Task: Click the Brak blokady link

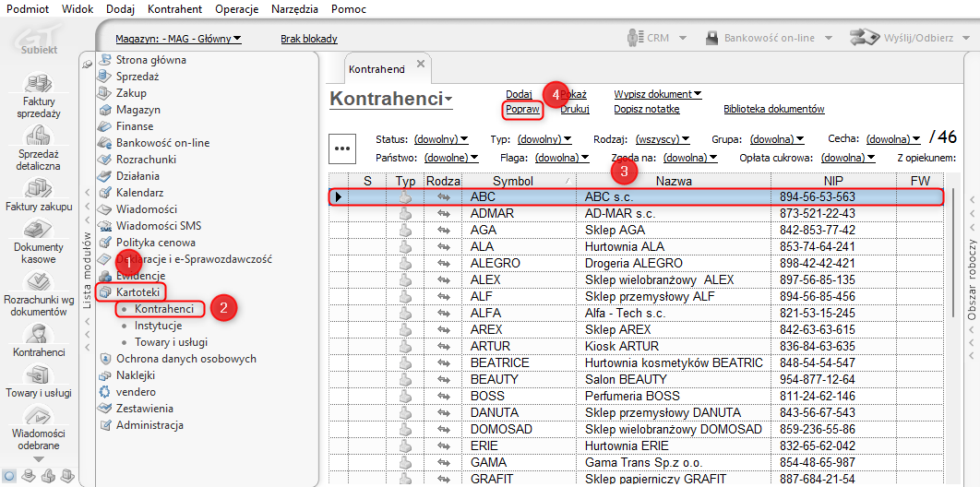Action: click(309, 39)
